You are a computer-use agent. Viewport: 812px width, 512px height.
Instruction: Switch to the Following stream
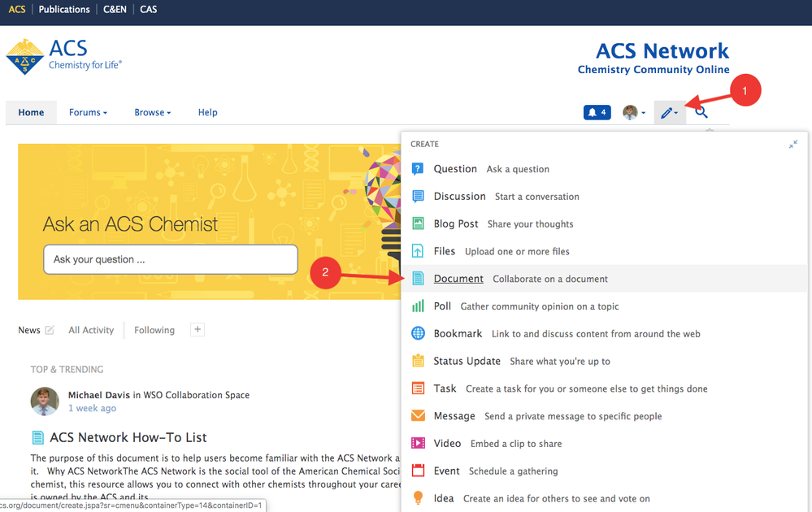pyautogui.click(x=154, y=330)
